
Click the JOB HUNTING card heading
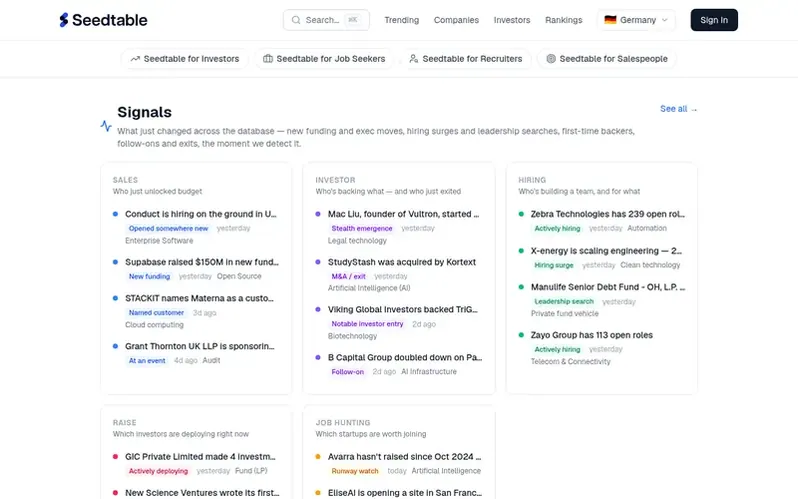pos(343,423)
